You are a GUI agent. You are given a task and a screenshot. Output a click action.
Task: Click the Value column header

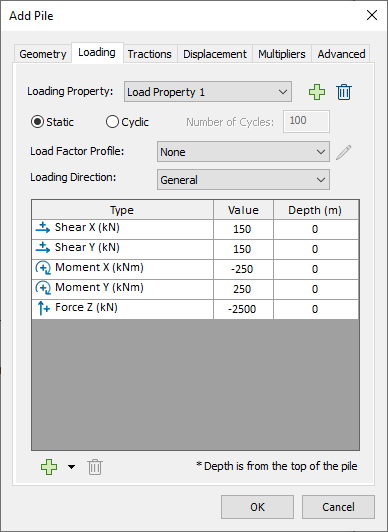click(x=243, y=210)
